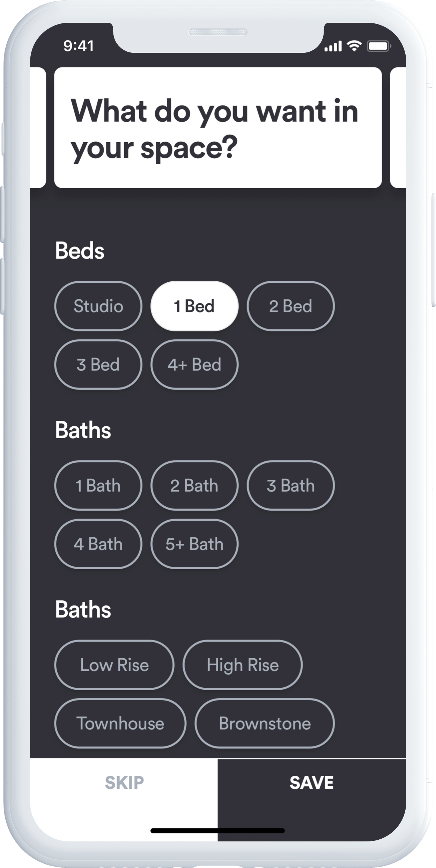Select the 4+ Bed option

tap(194, 364)
